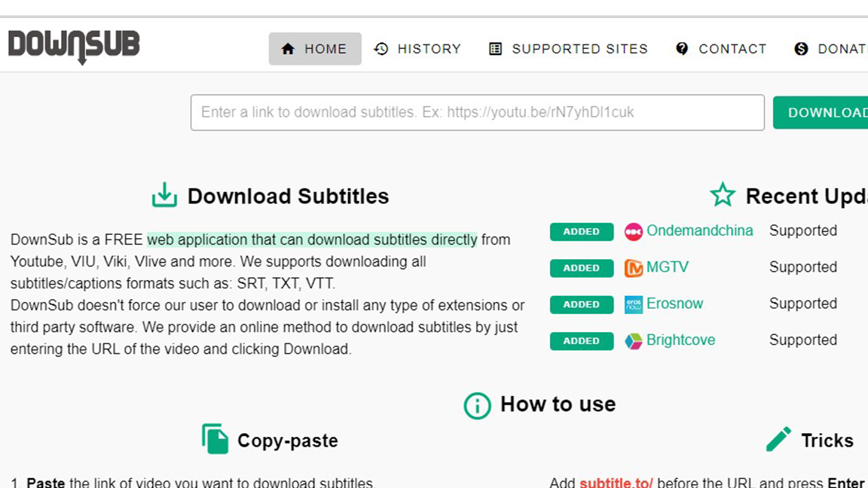Open the MGTV link

668,267
